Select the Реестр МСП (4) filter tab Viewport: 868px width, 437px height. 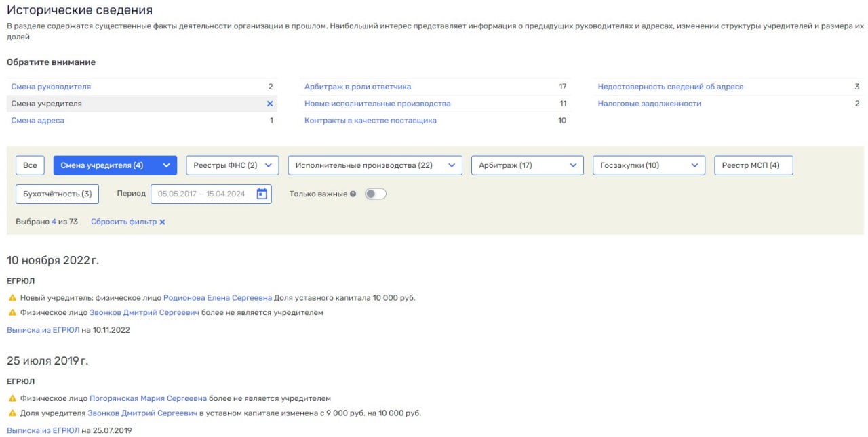755,165
